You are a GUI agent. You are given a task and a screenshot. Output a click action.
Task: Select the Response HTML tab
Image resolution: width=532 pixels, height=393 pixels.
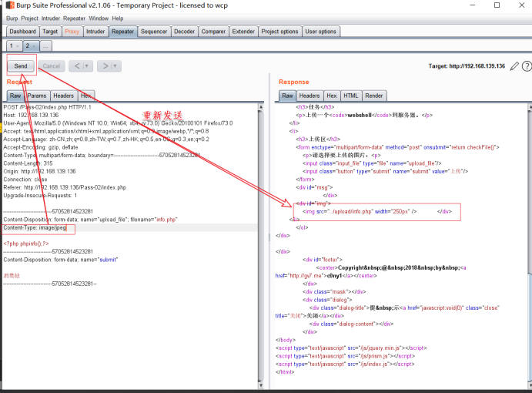351,96
